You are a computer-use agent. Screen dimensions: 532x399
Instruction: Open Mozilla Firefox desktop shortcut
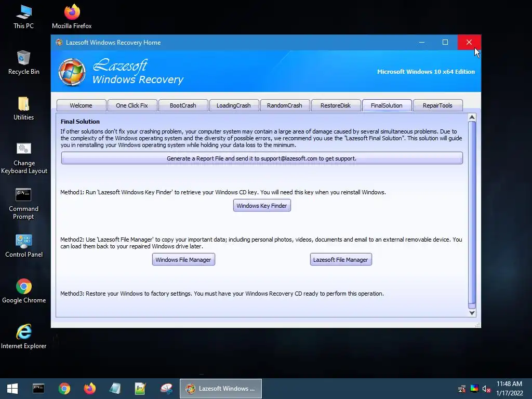(72, 17)
